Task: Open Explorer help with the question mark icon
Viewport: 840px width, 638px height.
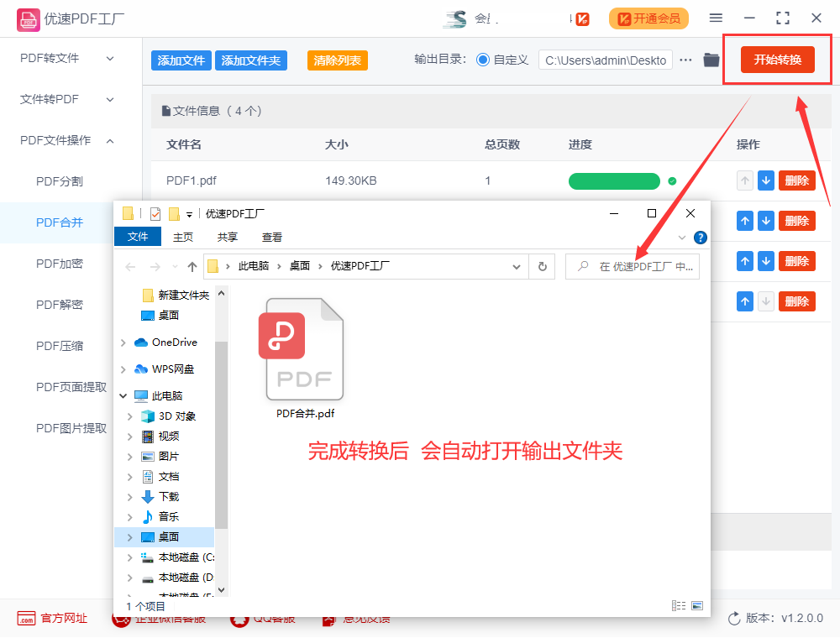Action: pyautogui.click(x=700, y=237)
